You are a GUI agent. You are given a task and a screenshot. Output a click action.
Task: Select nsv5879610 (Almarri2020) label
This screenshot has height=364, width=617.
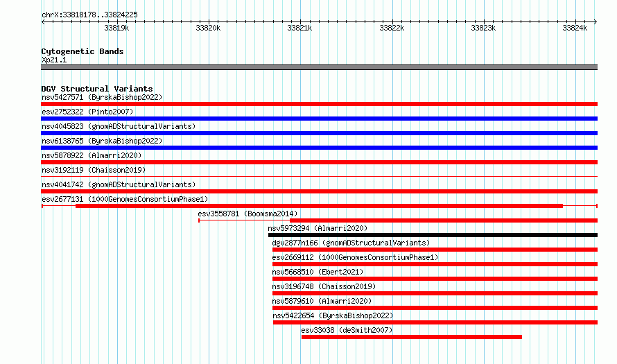pos(322,301)
